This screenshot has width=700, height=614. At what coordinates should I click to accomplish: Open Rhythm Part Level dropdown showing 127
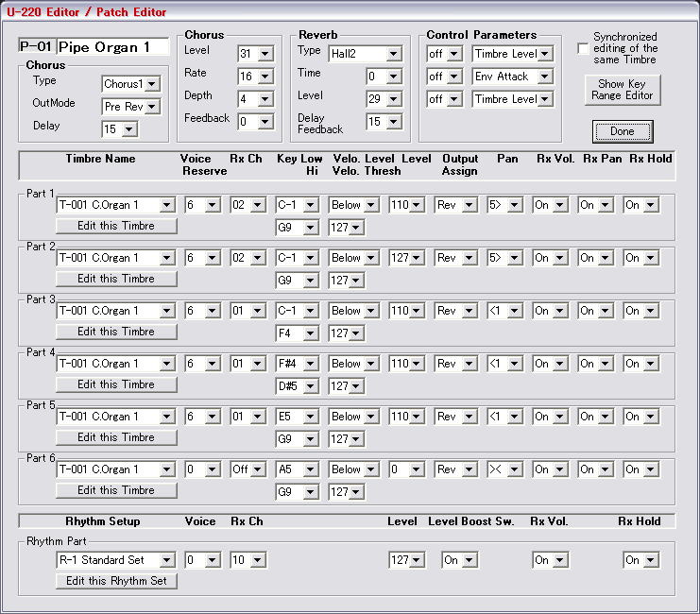[x=407, y=560]
